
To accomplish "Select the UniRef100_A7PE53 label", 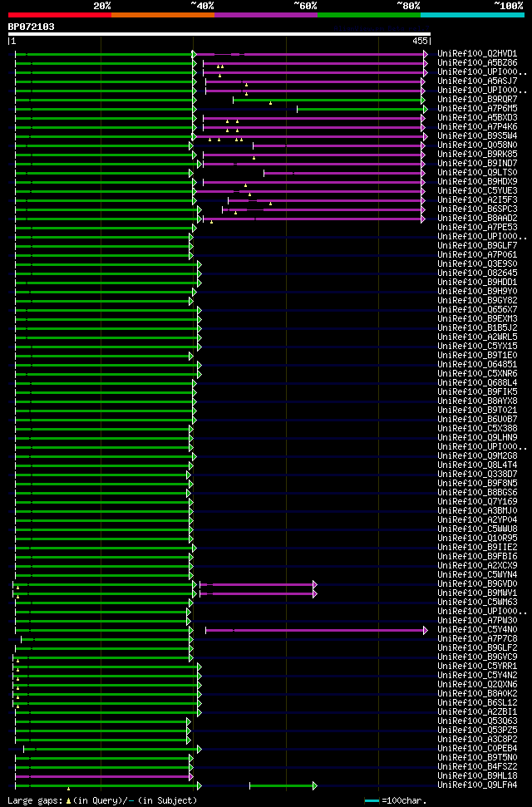I will point(477,228).
